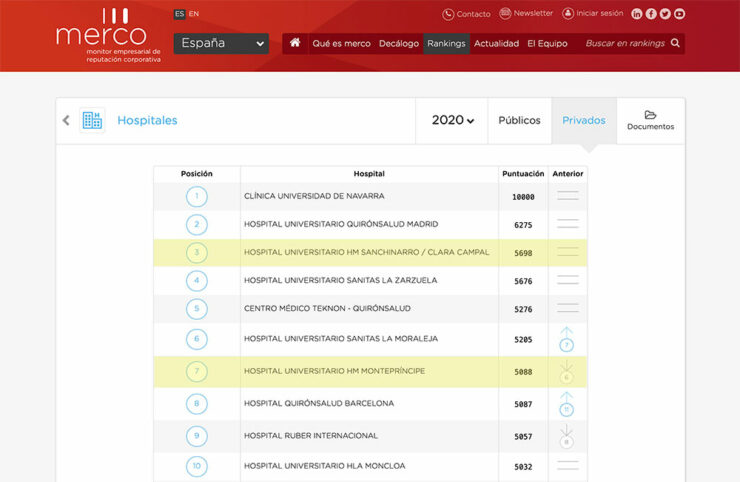The width and height of the screenshot is (740, 482).
Task: Open Actualidad menu item
Action: [496, 43]
